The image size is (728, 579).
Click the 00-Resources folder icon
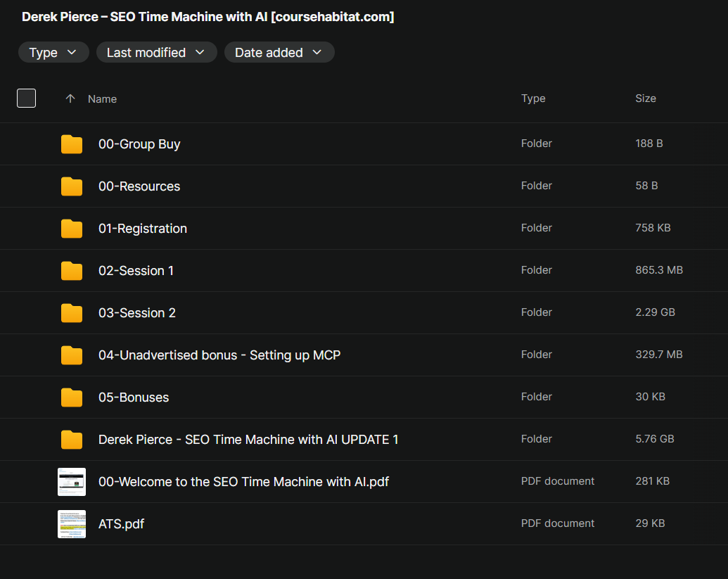tap(72, 186)
